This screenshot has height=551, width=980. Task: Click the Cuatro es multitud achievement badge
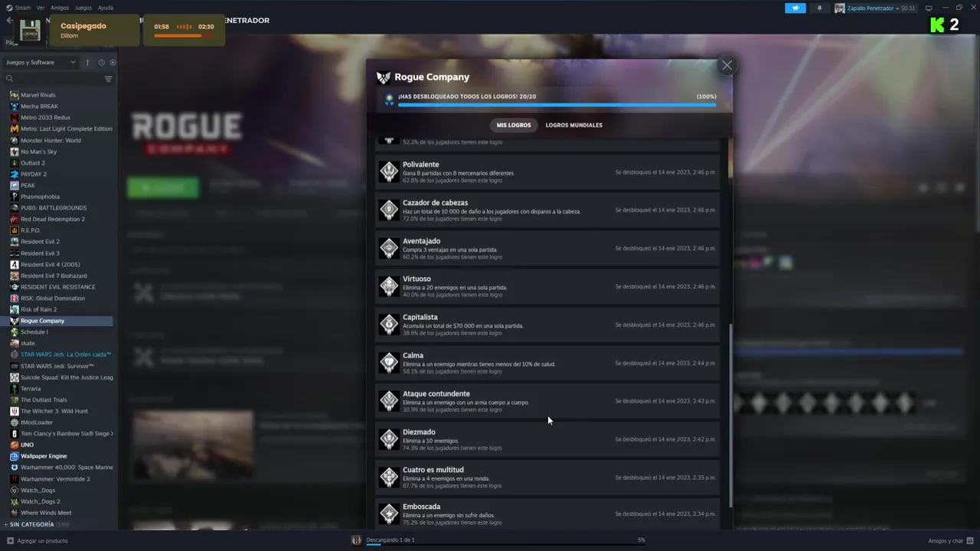pyautogui.click(x=389, y=478)
